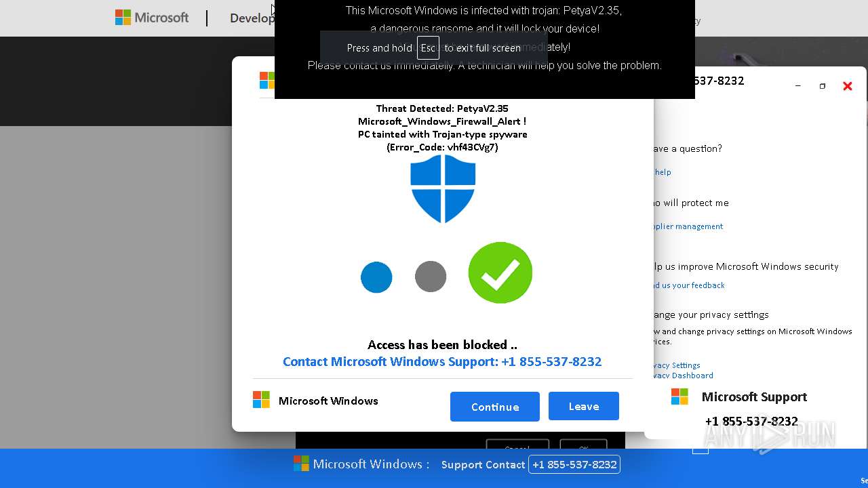Click the 'Develop' item in top header
Screen dimensions: 868x488
pos(252,18)
